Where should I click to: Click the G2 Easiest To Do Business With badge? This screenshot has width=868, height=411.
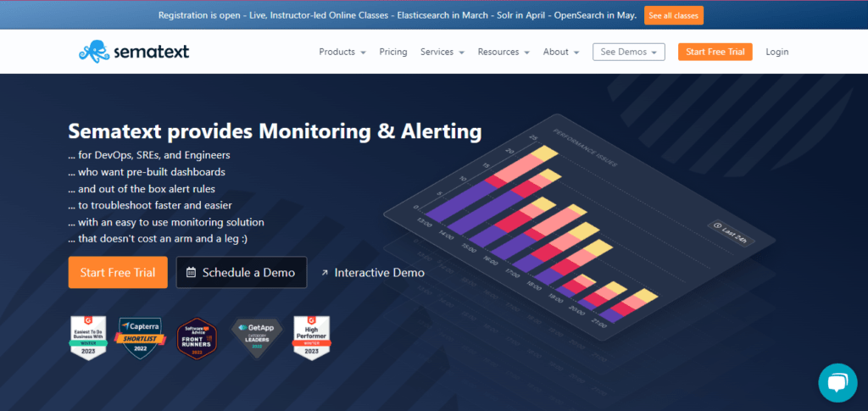click(88, 339)
